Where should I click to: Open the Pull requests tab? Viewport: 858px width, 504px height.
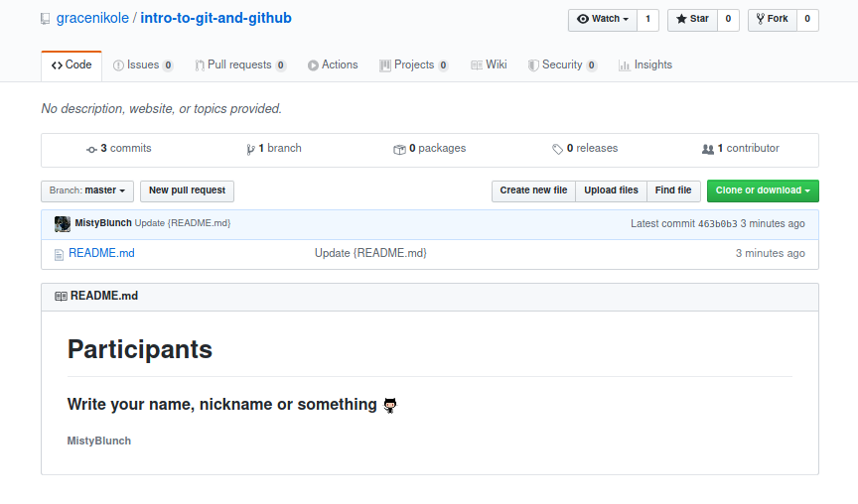click(240, 65)
